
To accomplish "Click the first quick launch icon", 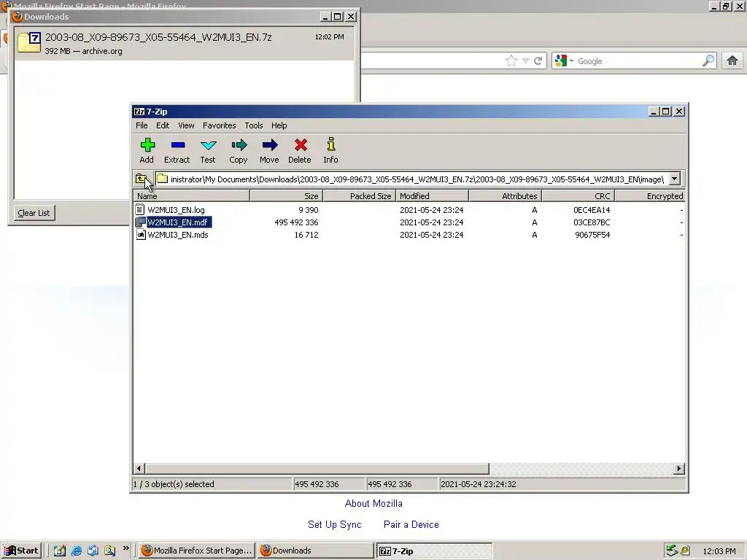I will click(60, 551).
